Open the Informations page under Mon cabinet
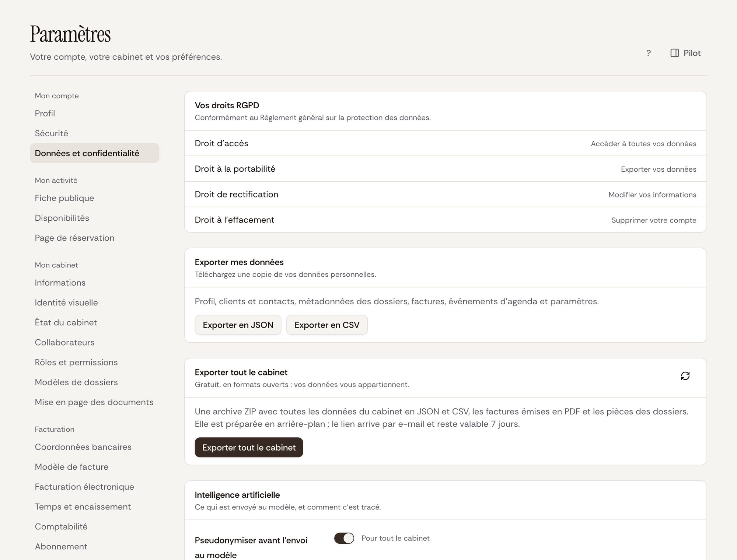This screenshot has height=560, width=737. (x=95, y=283)
